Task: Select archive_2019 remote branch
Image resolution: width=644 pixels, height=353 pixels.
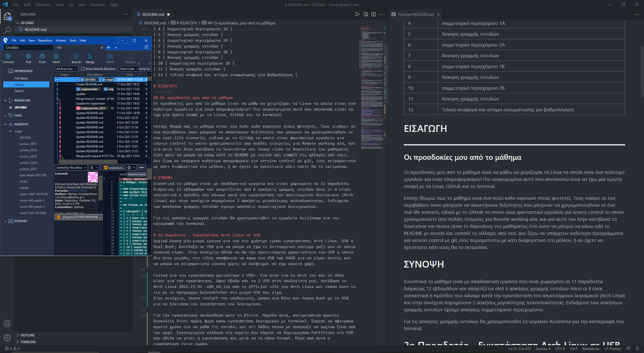Action: pyautogui.click(x=28, y=156)
